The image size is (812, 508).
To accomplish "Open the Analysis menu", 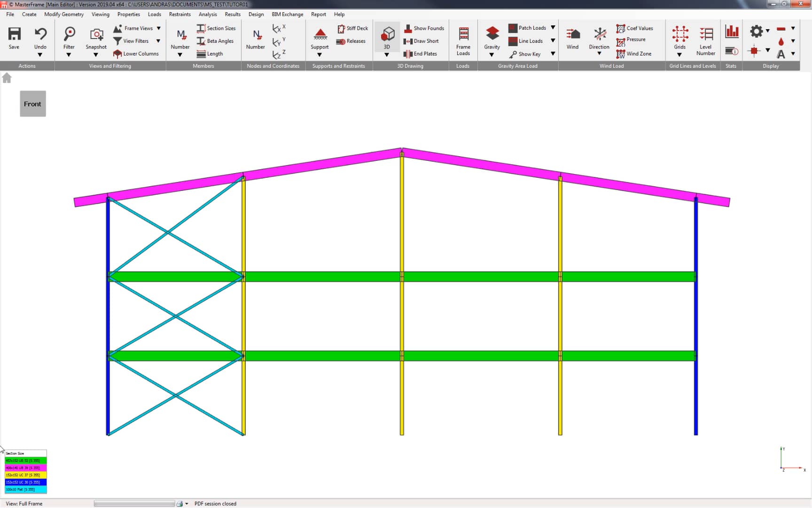I will [x=208, y=15].
